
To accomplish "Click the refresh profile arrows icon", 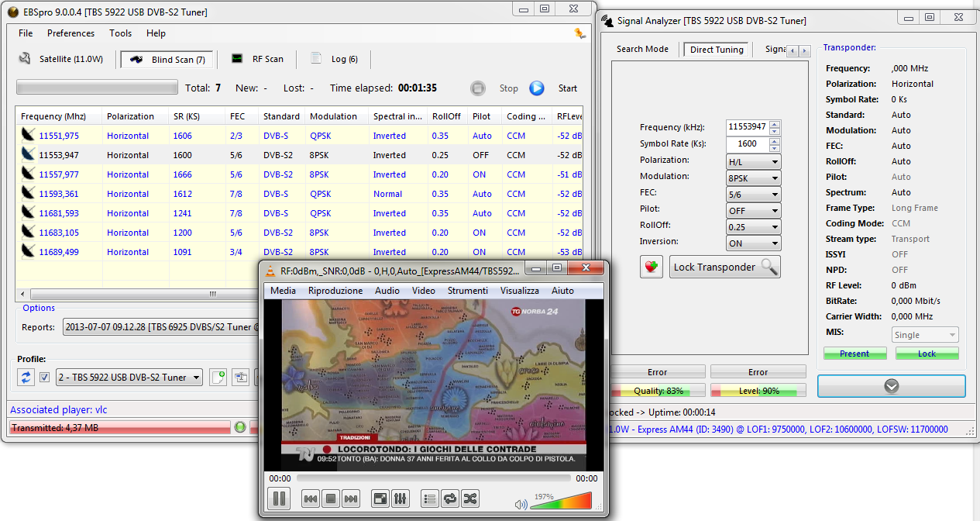I will 26,378.
